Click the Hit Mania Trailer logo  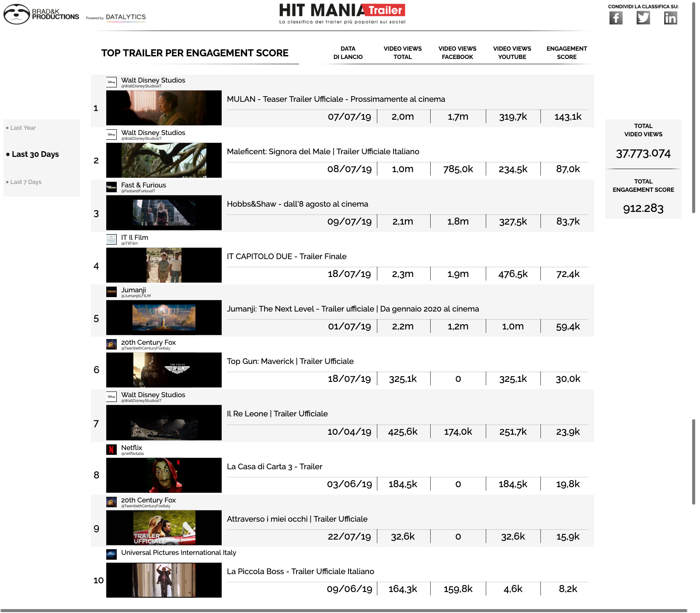[342, 14]
